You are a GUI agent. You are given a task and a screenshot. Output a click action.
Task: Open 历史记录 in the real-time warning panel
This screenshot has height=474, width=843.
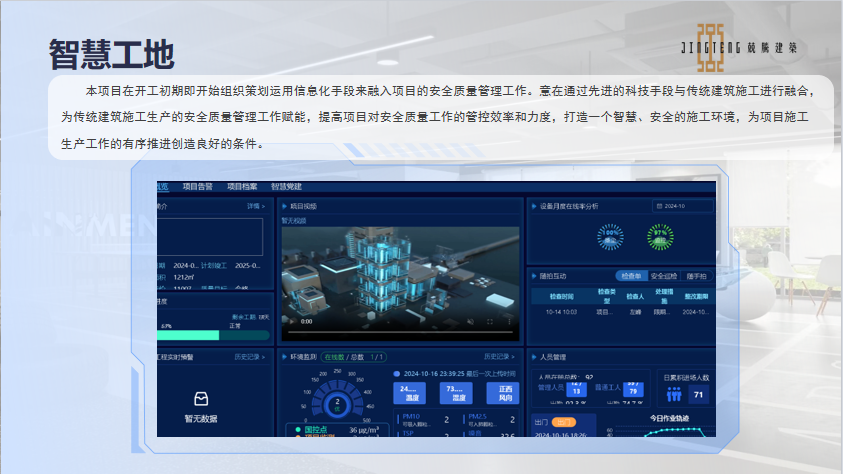[250, 356]
